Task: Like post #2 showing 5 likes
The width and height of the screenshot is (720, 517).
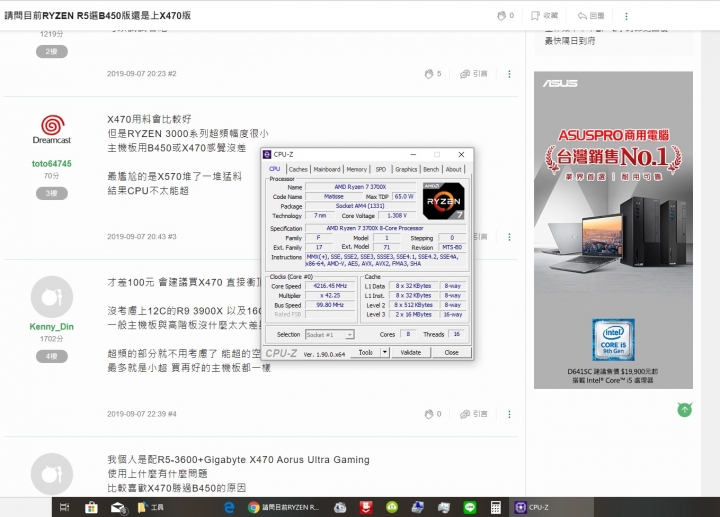Action: (x=429, y=74)
